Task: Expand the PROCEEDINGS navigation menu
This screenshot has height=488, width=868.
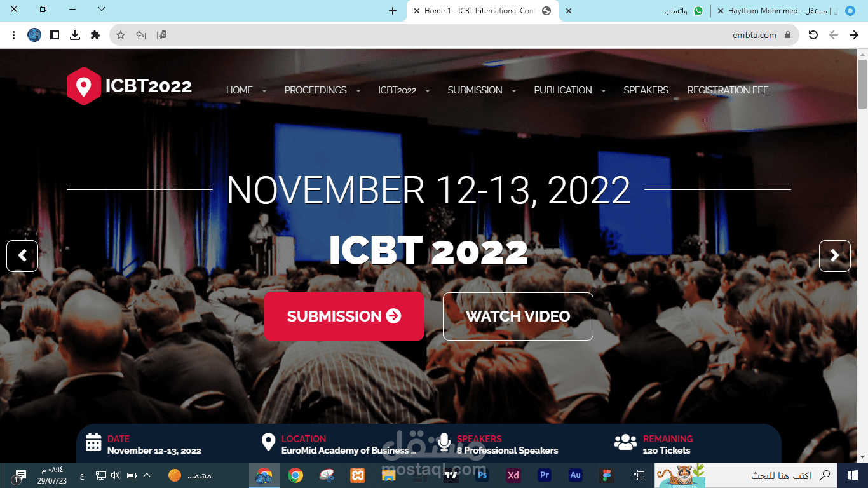Action: point(322,90)
